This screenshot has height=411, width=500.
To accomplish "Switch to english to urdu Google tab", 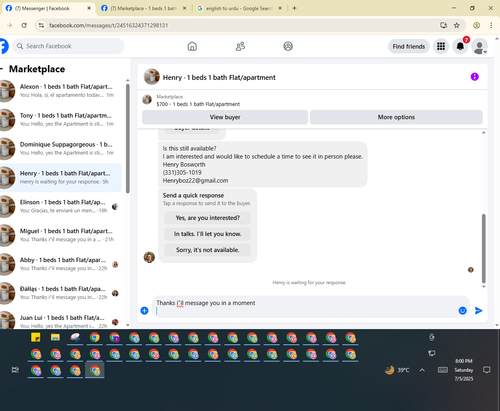I will 239,8.
